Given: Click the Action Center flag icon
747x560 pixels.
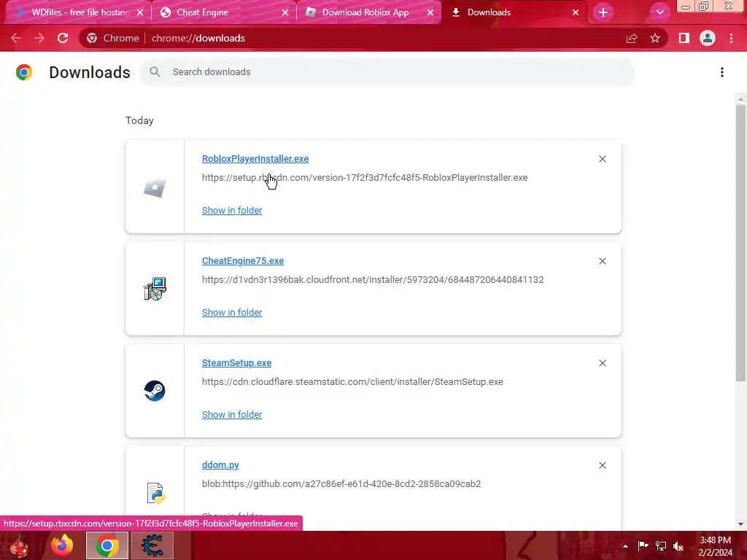Looking at the screenshot, I should [x=643, y=546].
